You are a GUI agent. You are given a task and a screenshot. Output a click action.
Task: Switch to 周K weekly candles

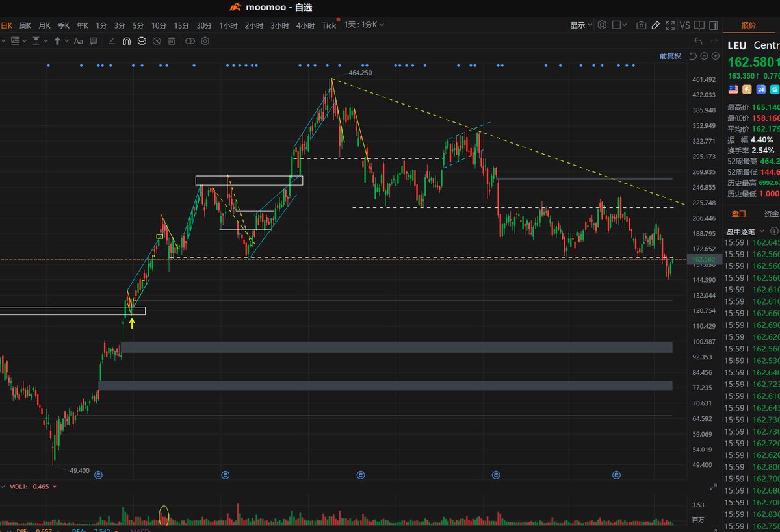tap(25, 25)
